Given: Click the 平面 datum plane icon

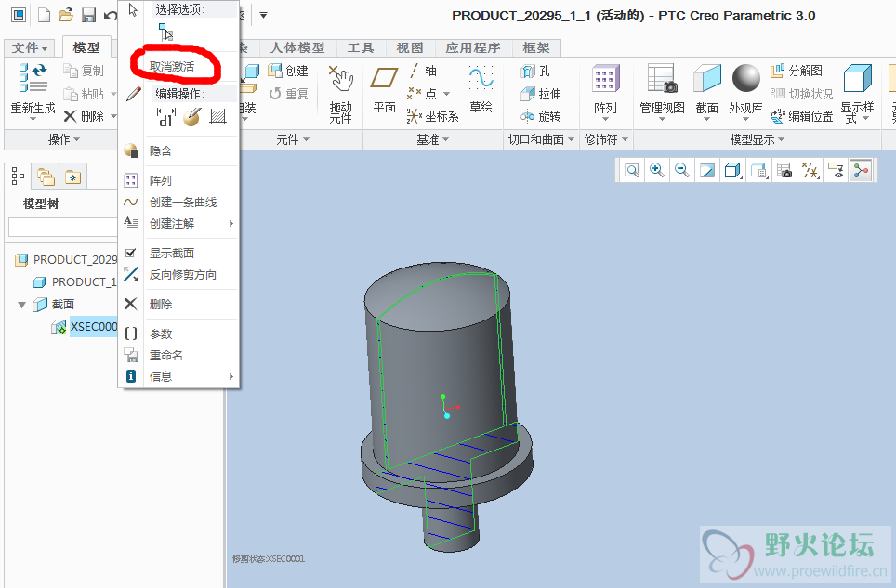Looking at the screenshot, I should tap(384, 78).
